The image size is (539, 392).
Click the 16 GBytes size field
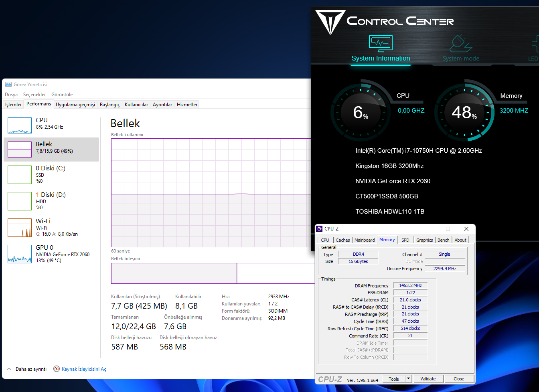[x=358, y=261]
